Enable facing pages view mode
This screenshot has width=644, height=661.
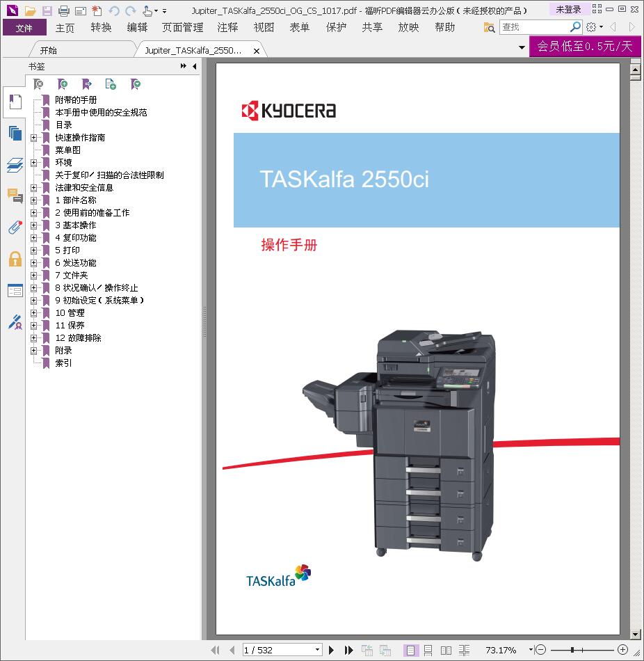[x=446, y=650]
